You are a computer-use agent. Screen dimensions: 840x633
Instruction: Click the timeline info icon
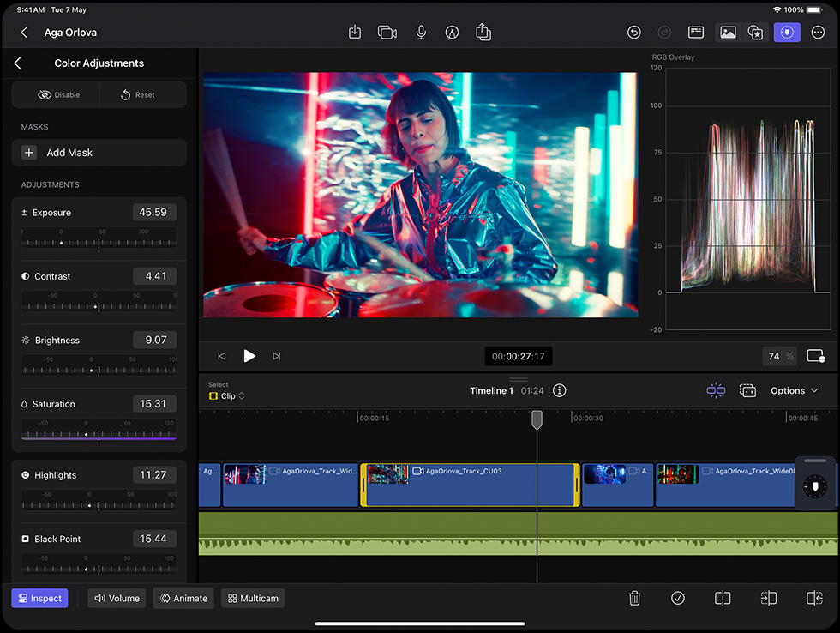[x=559, y=391]
